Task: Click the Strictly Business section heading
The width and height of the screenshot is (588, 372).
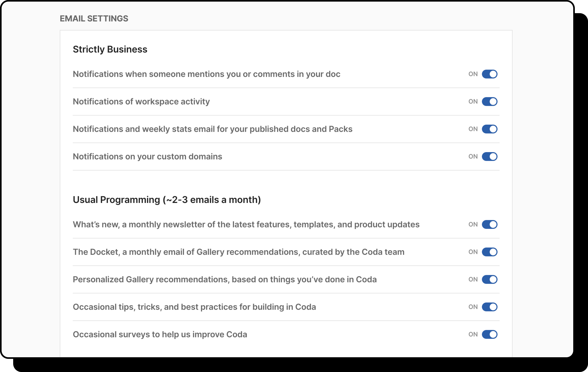Action: 110,49
